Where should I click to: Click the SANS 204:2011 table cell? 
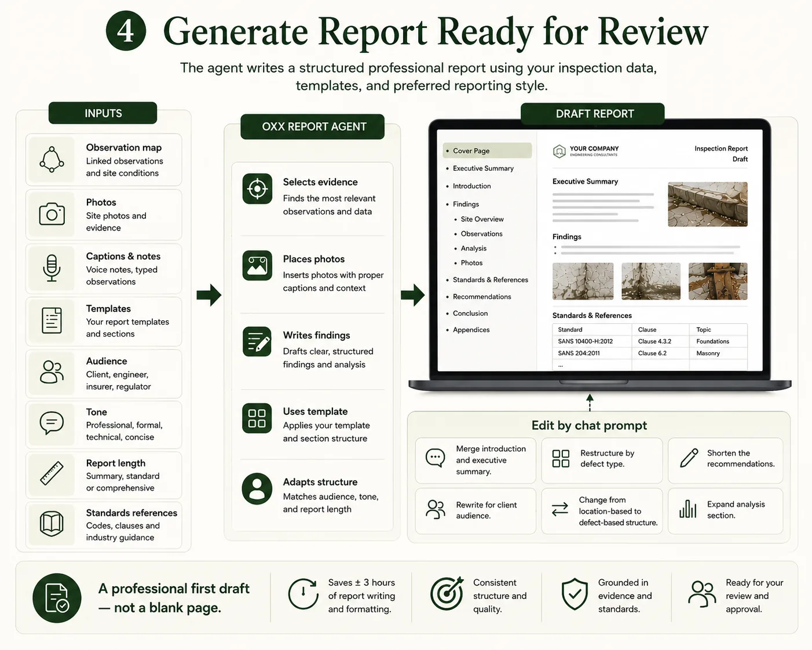pyautogui.click(x=592, y=353)
